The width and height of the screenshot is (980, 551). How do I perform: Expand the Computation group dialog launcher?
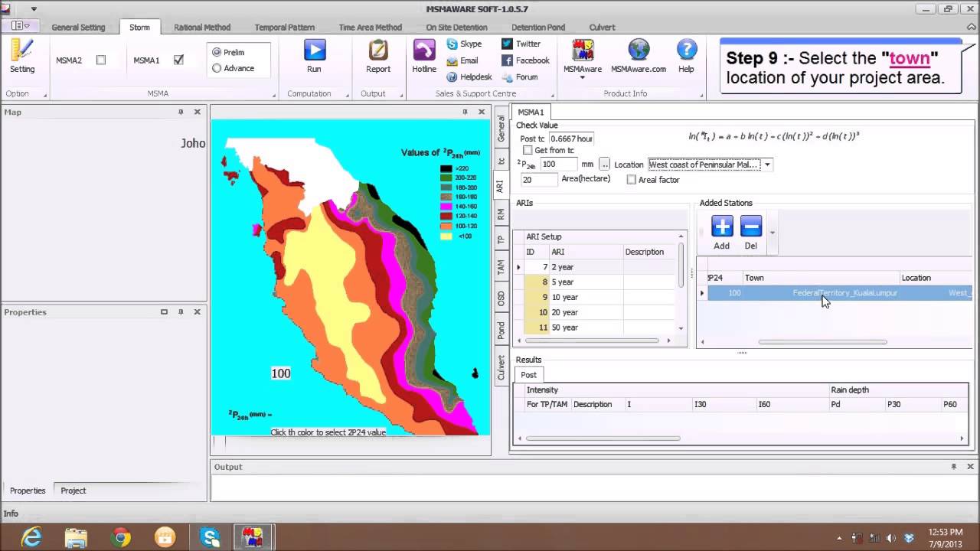[x=346, y=96]
